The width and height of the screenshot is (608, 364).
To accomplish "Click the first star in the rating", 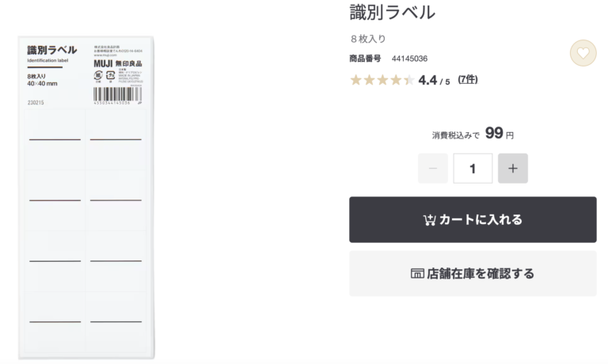I will pos(356,80).
